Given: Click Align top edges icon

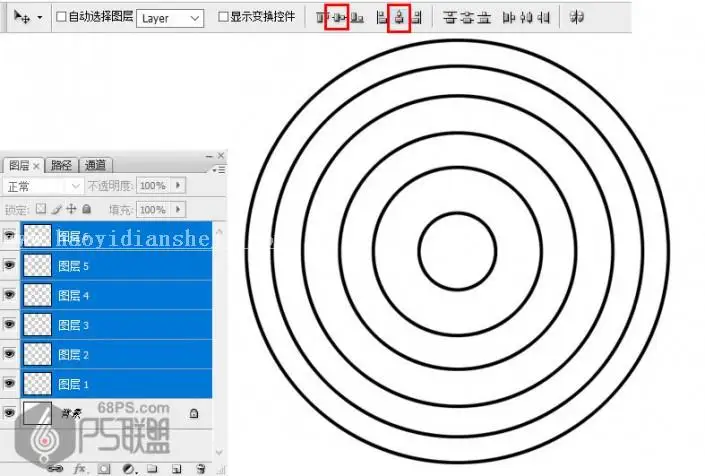Looking at the screenshot, I should point(320,18).
